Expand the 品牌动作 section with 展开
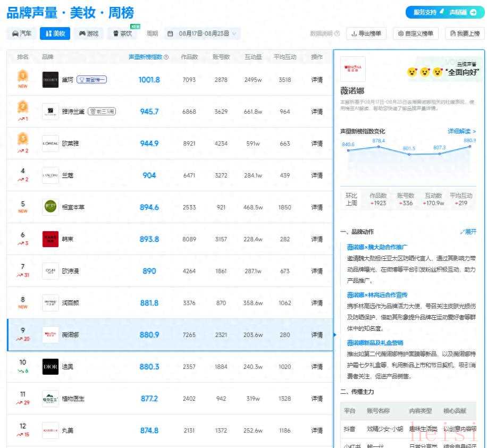The image size is (487, 448). click(468, 232)
